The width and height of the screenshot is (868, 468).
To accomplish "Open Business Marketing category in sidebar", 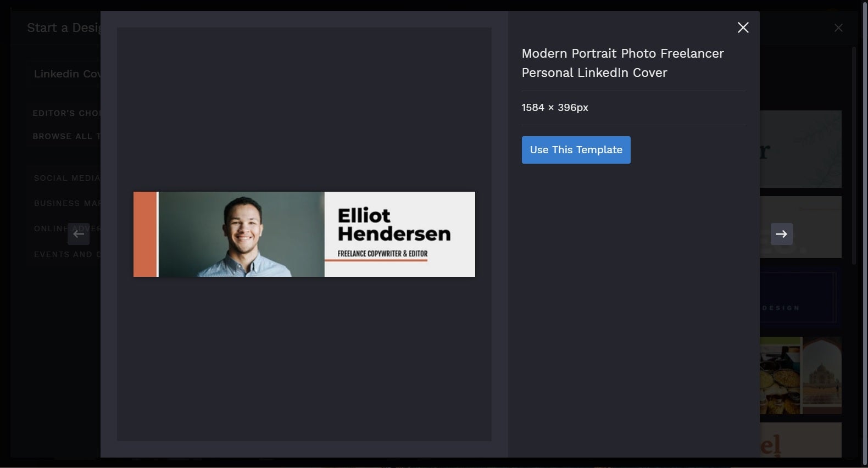I will [x=67, y=203].
